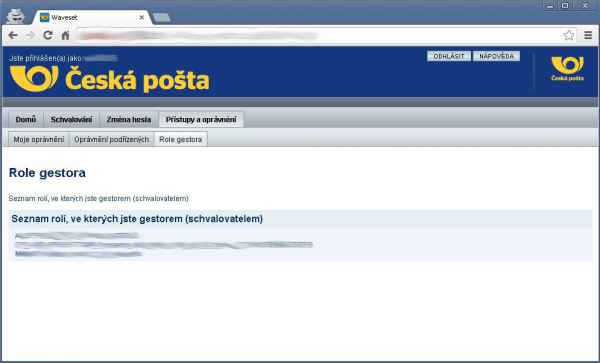Screen dimensions: 600x363
Task: Click the browser back arrow
Action: (x=13, y=36)
